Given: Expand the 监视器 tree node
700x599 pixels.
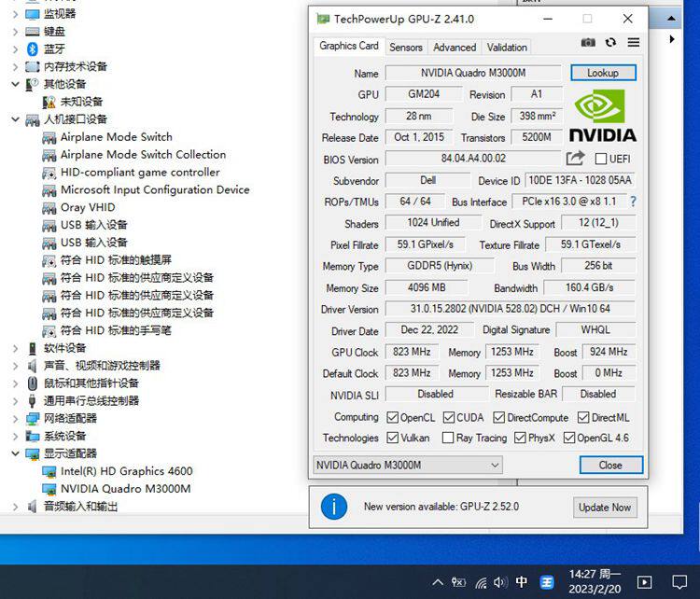Looking at the screenshot, I should point(15,14).
